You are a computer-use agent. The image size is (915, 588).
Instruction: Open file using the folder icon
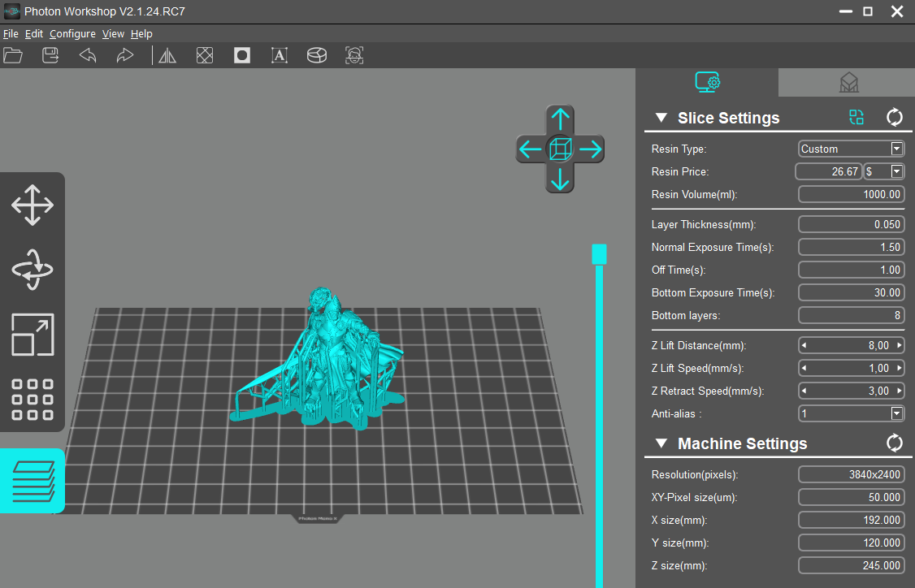coord(13,55)
